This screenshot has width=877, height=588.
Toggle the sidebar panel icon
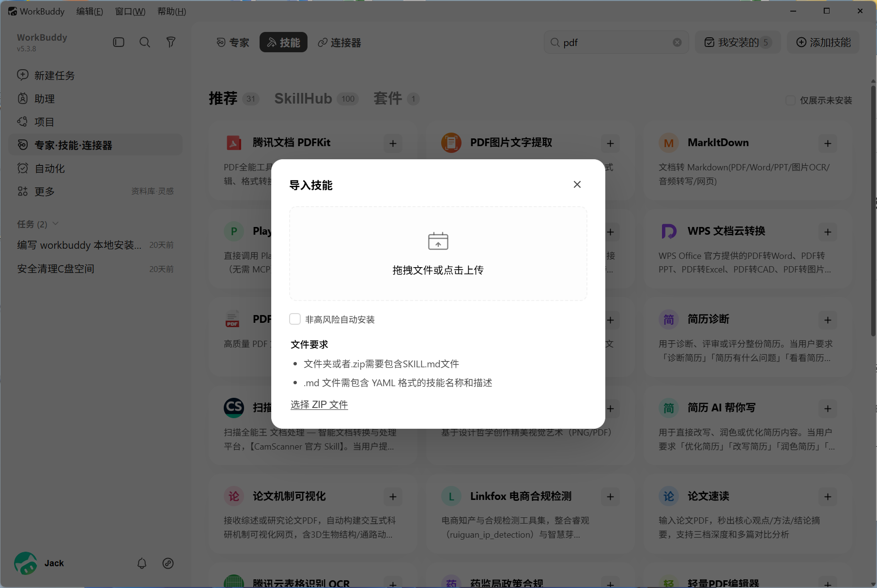click(119, 43)
